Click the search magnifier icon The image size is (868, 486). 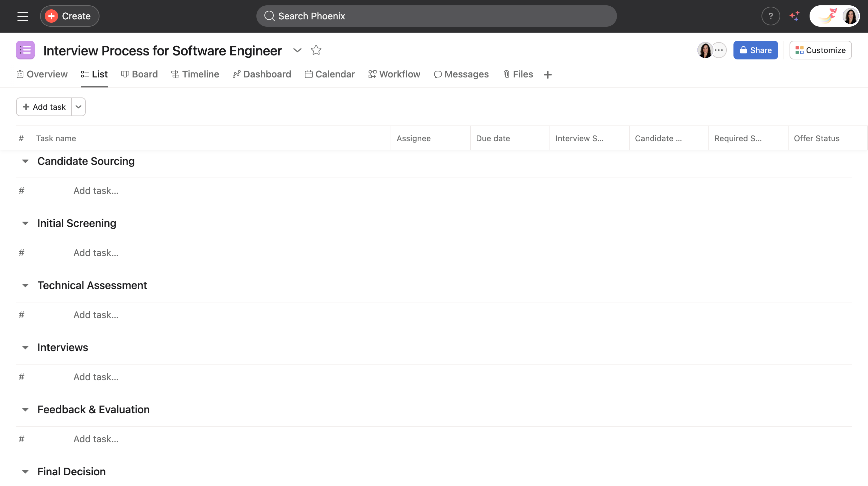pyautogui.click(x=269, y=16)
